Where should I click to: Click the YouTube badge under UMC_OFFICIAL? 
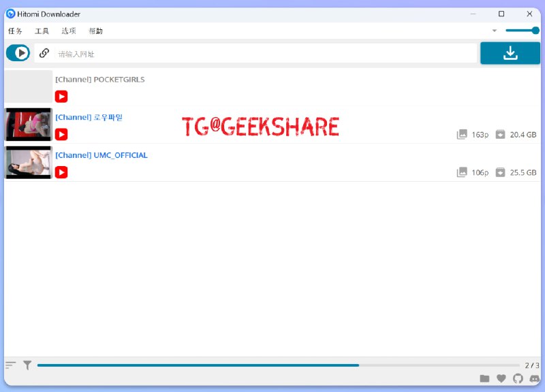[61, 172]
